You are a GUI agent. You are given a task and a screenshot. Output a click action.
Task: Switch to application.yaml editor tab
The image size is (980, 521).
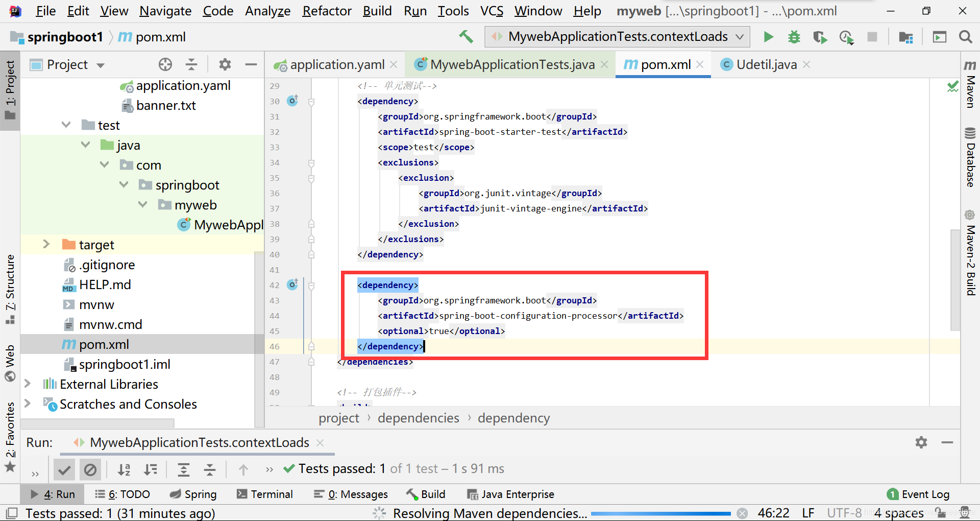point(336,65)
